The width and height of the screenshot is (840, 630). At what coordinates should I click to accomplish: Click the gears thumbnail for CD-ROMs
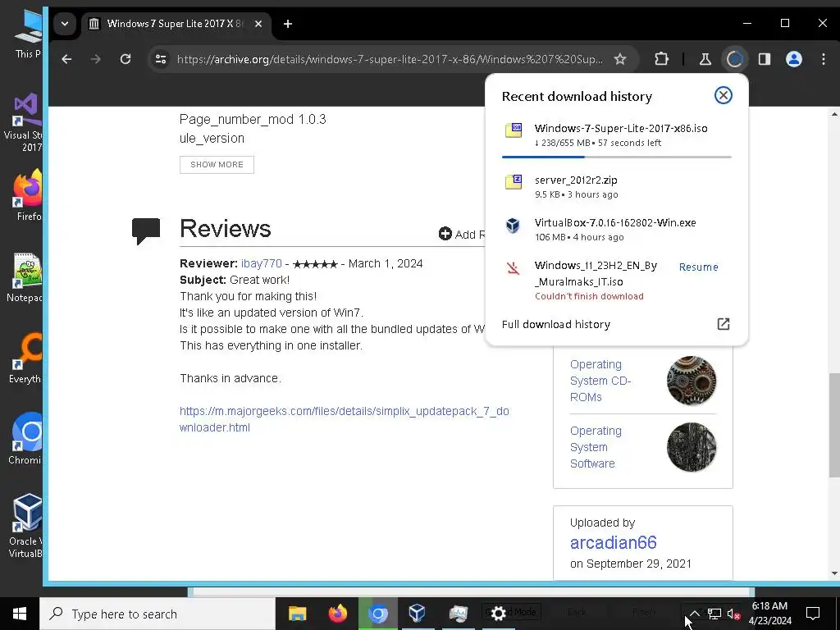click(692, 381)
